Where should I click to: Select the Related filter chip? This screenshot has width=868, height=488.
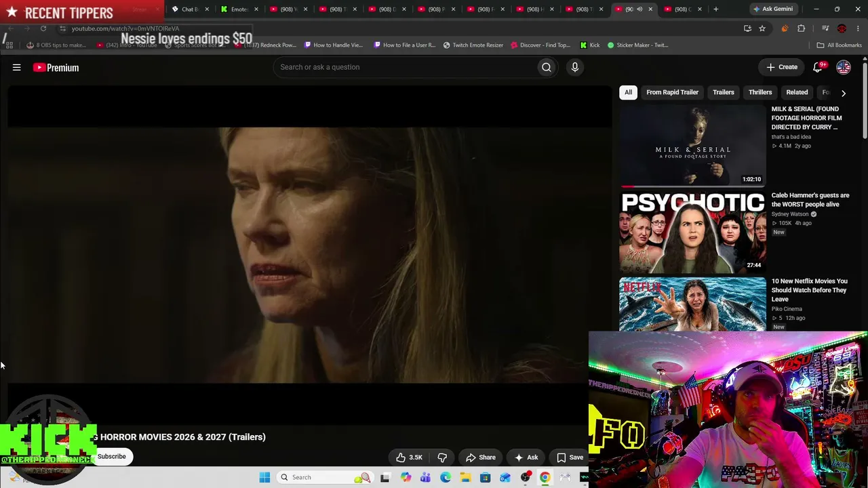click(797, 92)
